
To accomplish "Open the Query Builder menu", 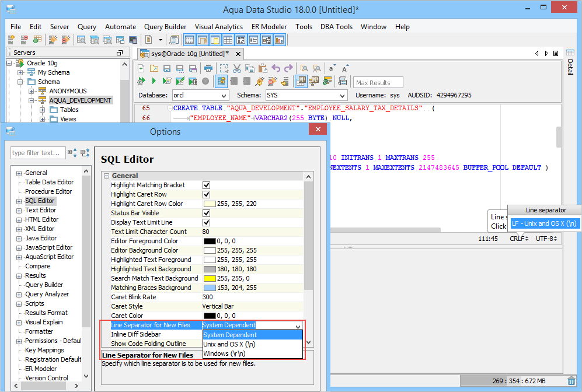I will 165,27.
